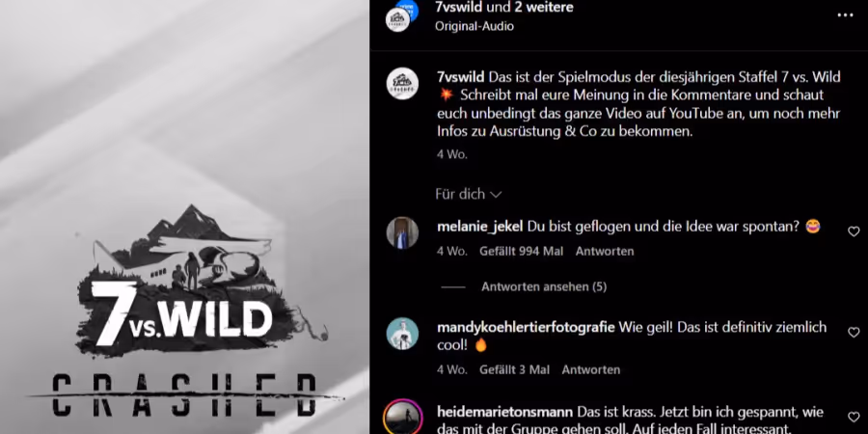
Task: Like melanie_jekel's comment with heart icon
Action: [854, 231]
